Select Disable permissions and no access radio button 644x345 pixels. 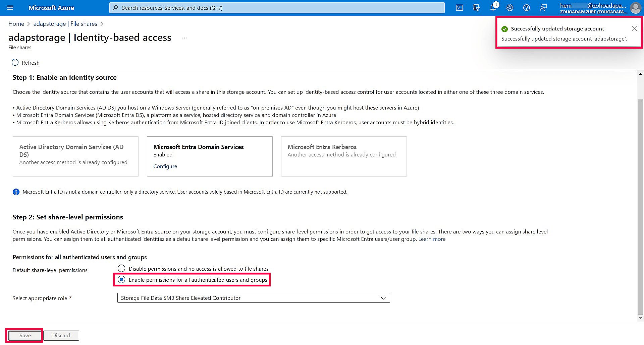tap(121, 268)
